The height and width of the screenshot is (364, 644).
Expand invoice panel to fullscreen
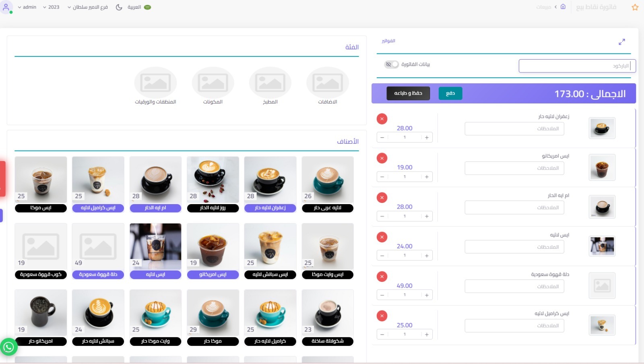point(621,42)
